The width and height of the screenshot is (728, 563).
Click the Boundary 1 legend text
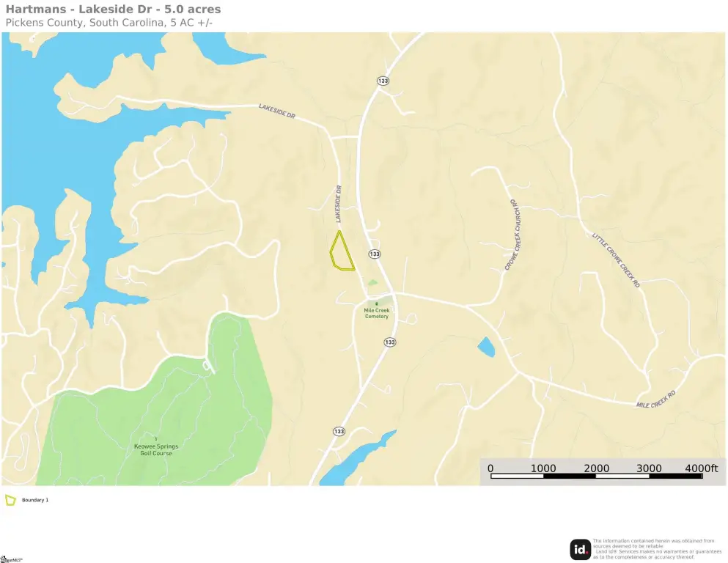tap(34, 500)
